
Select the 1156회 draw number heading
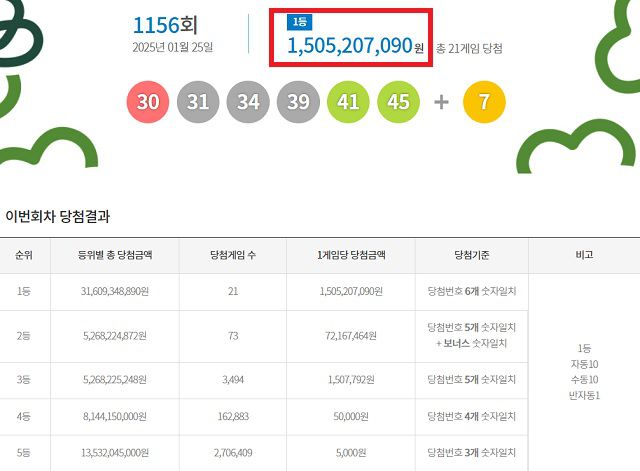point(165,25)
